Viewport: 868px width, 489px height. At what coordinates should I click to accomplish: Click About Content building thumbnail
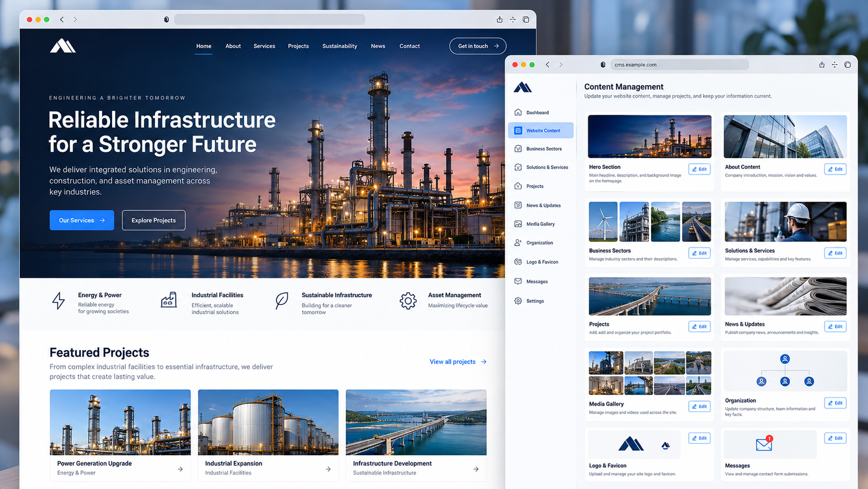785,137
